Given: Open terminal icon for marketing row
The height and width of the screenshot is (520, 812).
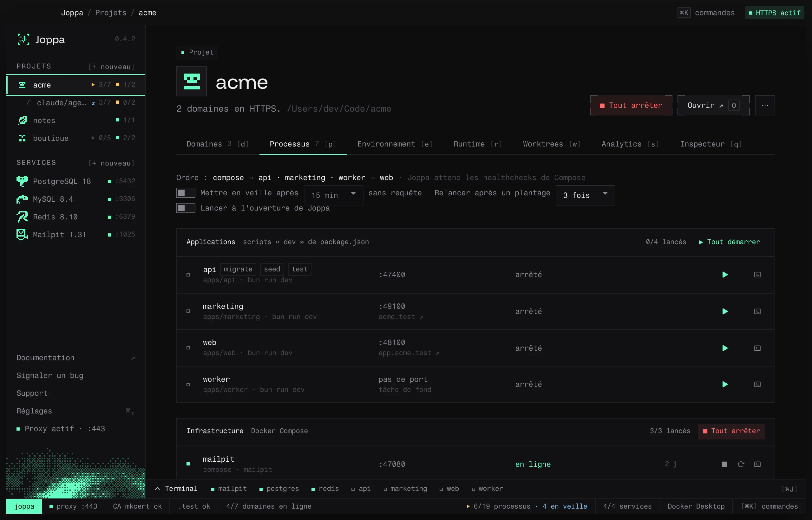Looking at the screenshot, I should 757,311.
